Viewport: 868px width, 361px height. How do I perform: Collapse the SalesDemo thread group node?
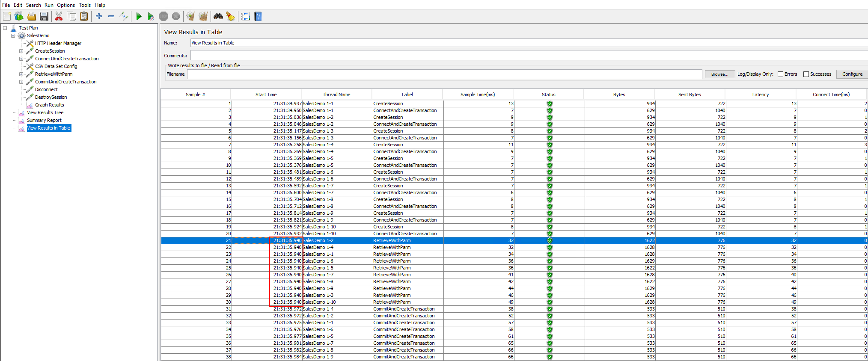[x=13, y=36]
